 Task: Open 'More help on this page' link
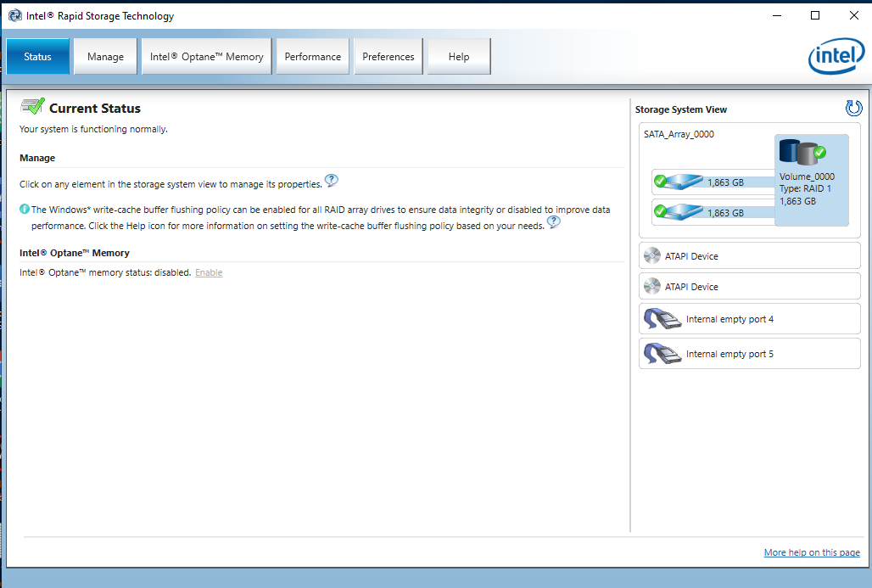point(812,552)
